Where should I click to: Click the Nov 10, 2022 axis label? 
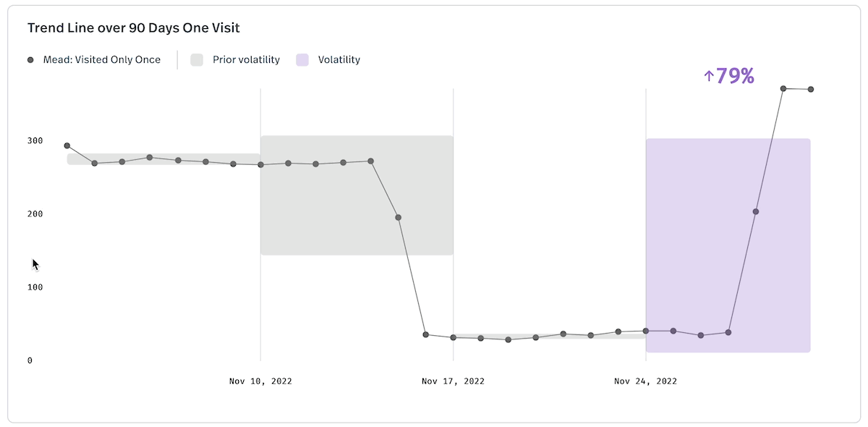[260, 381]
